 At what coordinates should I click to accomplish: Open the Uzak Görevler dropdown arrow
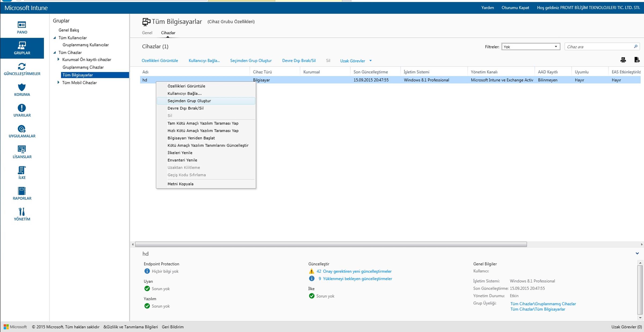[371, 61]
